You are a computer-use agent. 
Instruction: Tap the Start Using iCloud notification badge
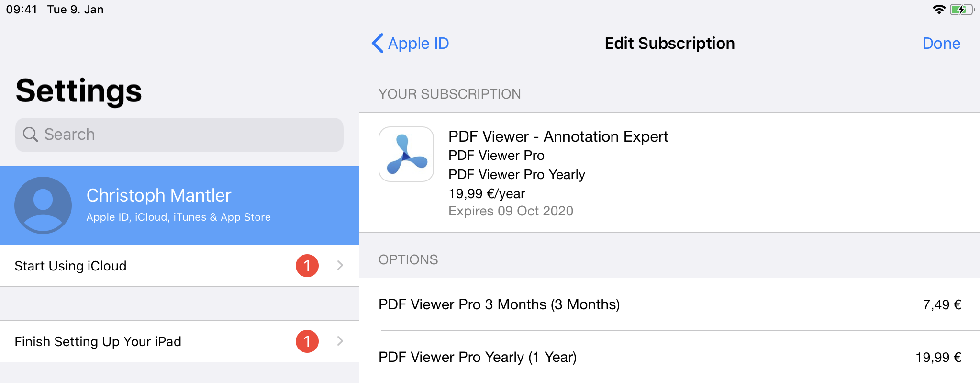(307, 266)
